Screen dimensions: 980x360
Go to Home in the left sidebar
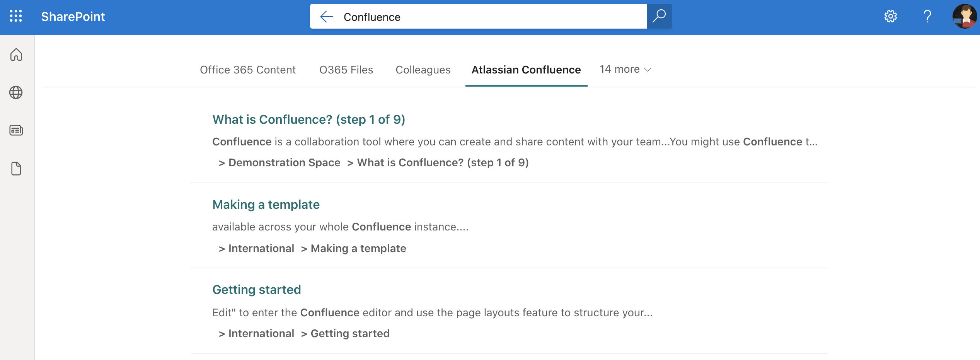16,55
